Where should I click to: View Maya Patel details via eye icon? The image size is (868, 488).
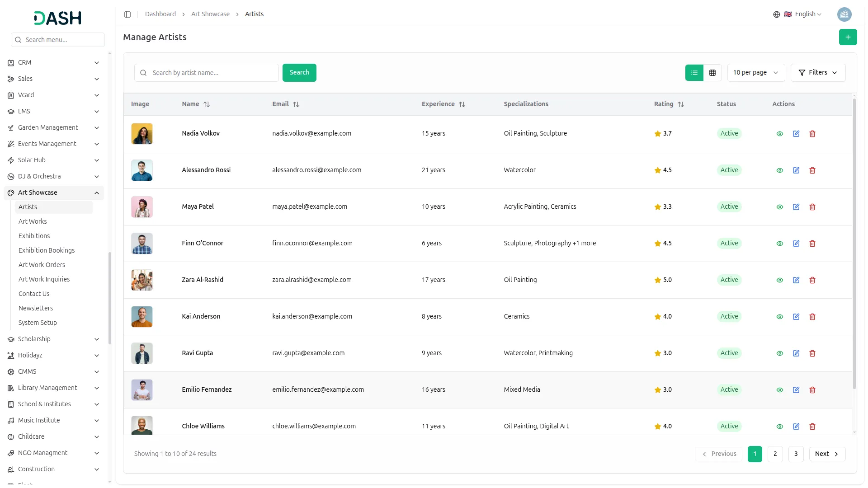tap(780, 207)
